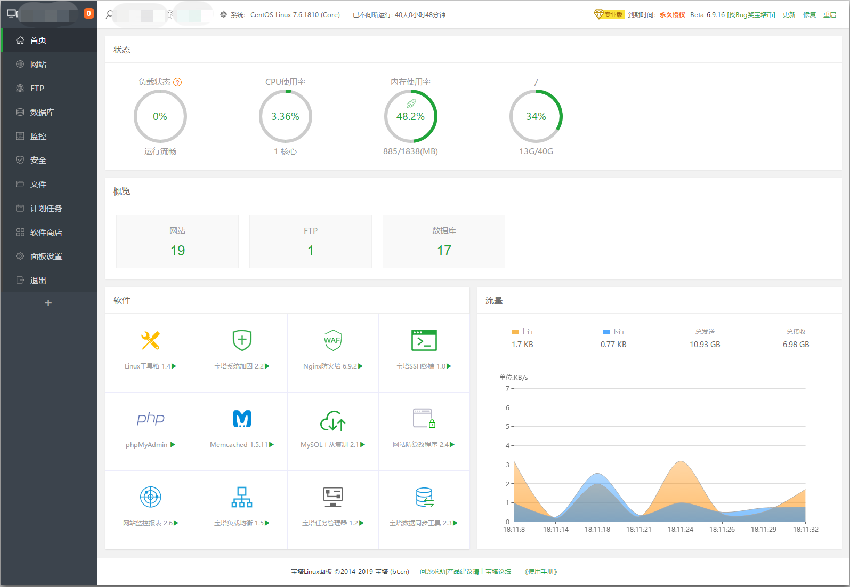Click the Repair link in top bar
This screenshot has width=850, height=587.
(x=809, y=15)
